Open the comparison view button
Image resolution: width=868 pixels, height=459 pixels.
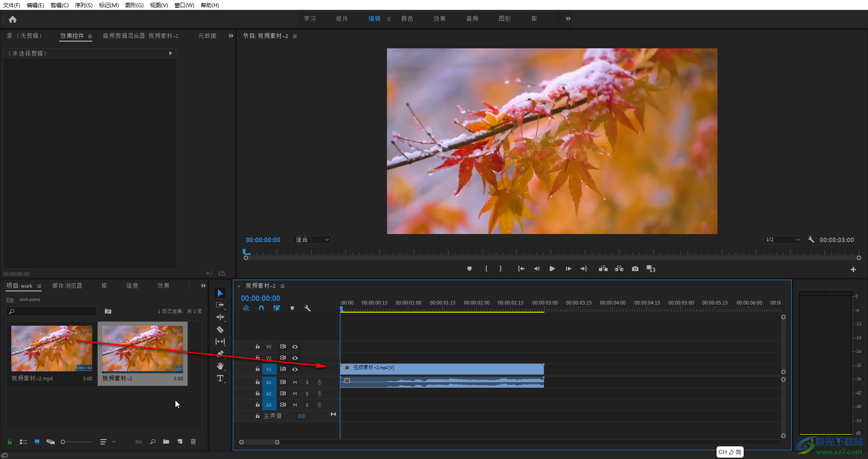coord(651,269)
